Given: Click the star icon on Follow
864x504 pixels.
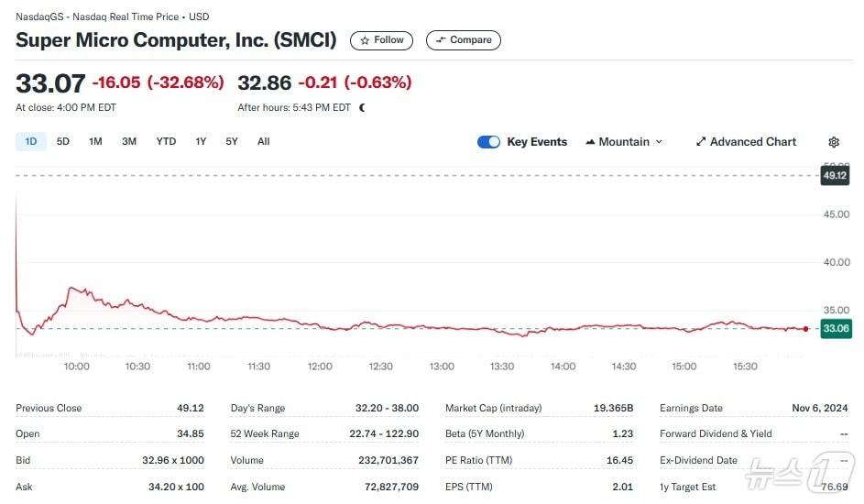Looking at the screenshot, I should 366,40.
